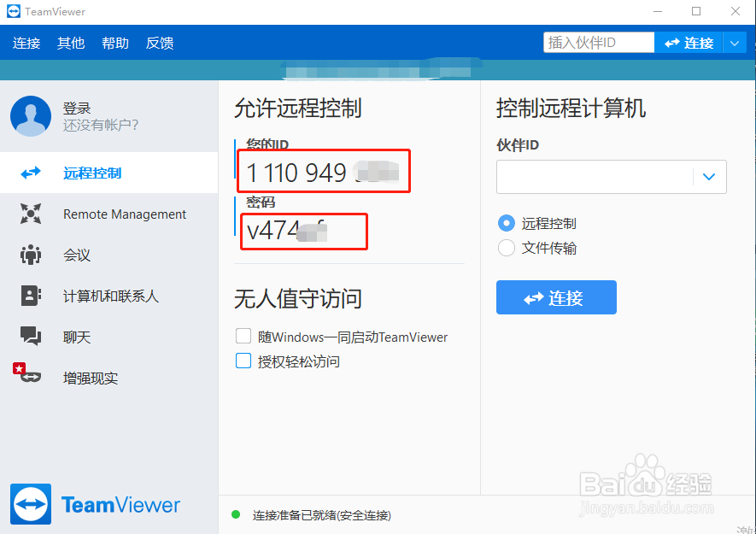Switch to the Remote Management tab
The height and width of the screenshot is (534, 756).
coord(109,214)
